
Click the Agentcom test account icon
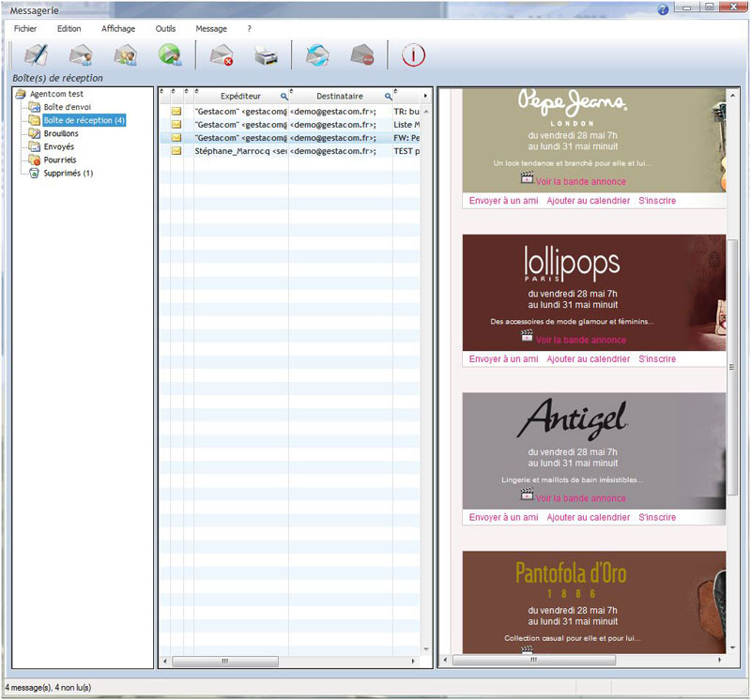20,94
